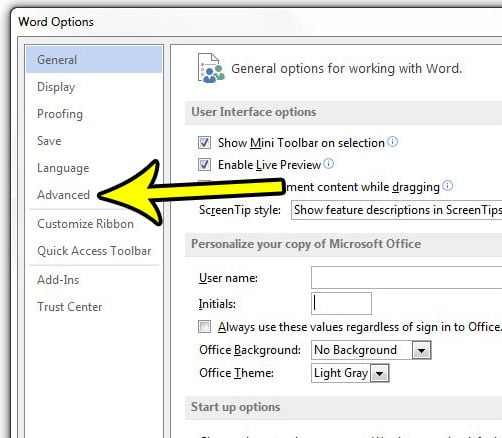Open Office Background dropdown arrow

[421, 350]
